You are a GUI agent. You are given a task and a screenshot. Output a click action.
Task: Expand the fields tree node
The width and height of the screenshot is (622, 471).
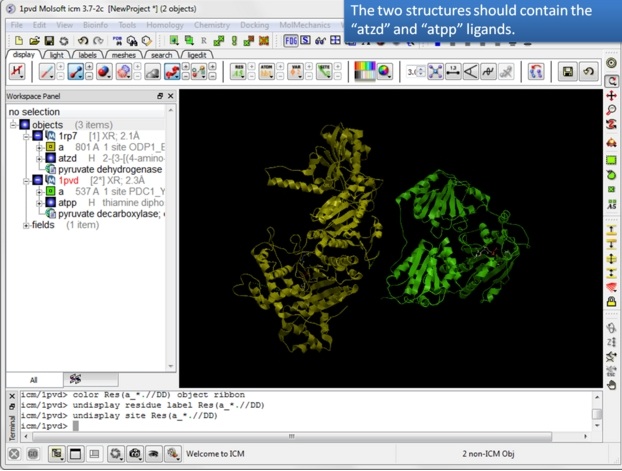pos(26,225)
